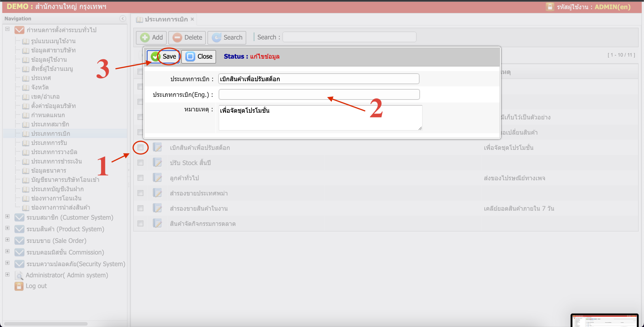
Task: Click edit icon for ปรับ Stock สิ้นปี row
Action: point(157,163)
